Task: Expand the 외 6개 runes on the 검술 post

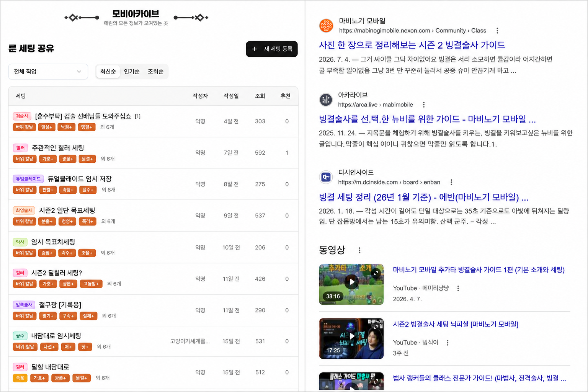Action: [107, 127]
